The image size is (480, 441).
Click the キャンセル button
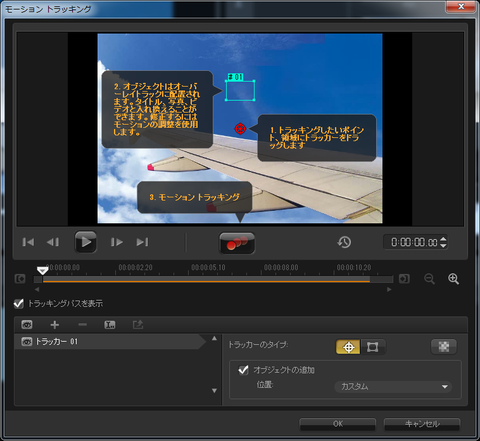tap(422, 424)
